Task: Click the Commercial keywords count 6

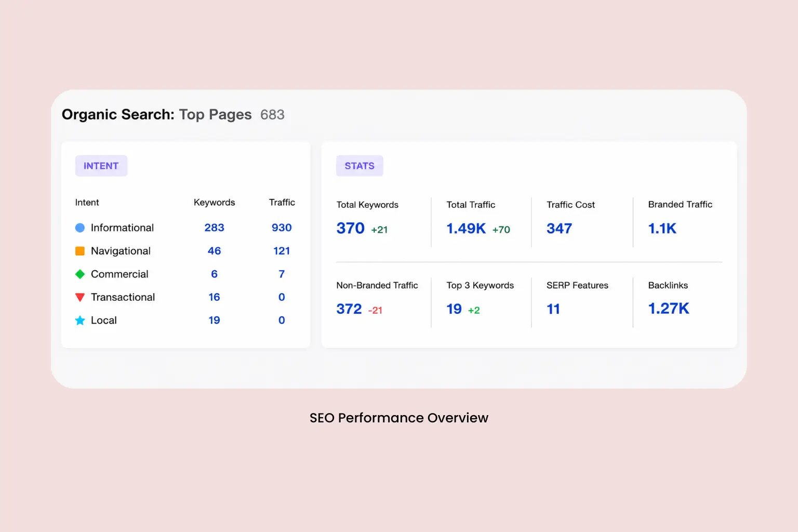Action: pos(214,274)
